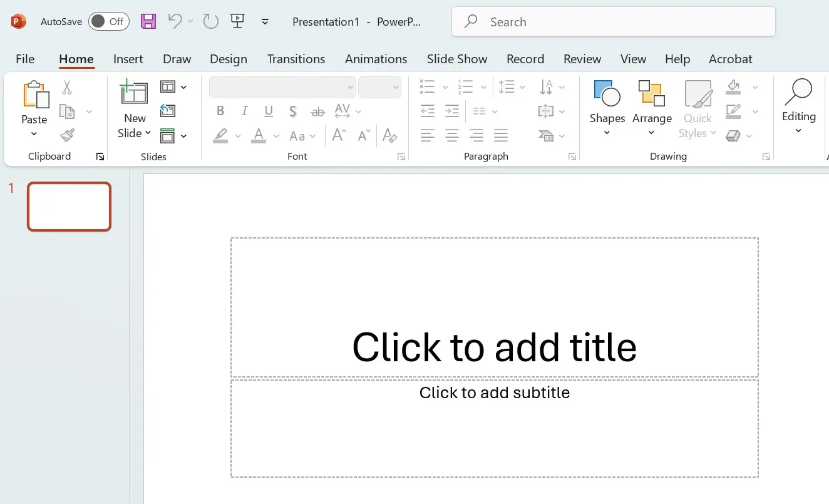Toggle the AutoSave switch on
The width and height of the screenshot is (829, 504).
coord(108,21)
